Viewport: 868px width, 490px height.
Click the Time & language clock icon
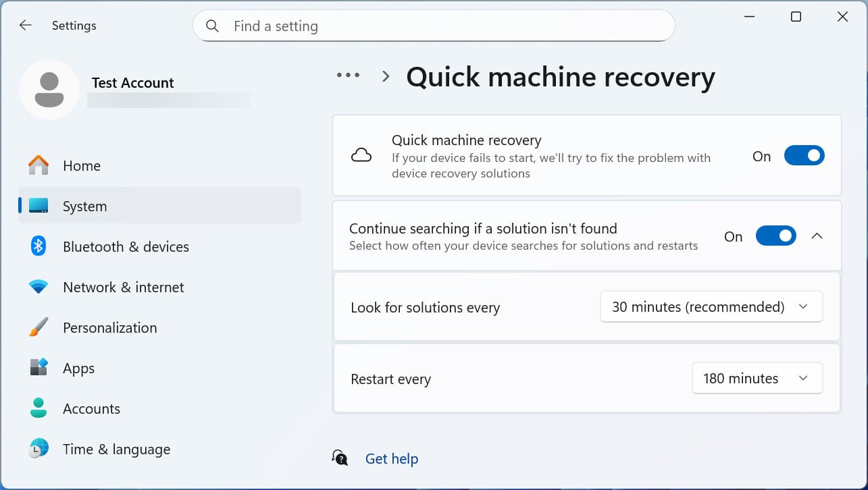tap(39, 449)
